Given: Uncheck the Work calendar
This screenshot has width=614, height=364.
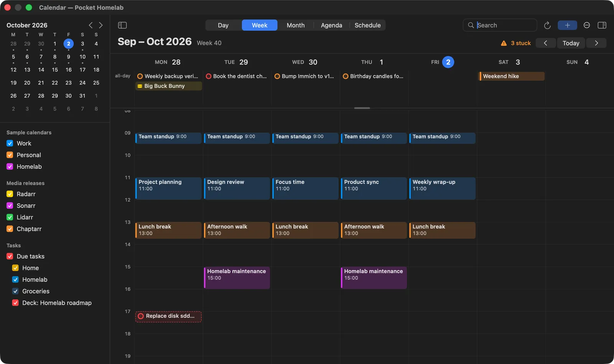Looking at the screenshot, I should (x=10, y=143).
